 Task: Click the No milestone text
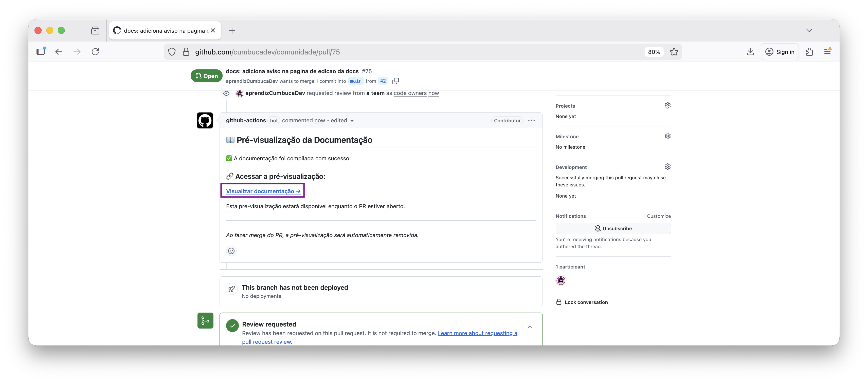(x=570, y=147)
